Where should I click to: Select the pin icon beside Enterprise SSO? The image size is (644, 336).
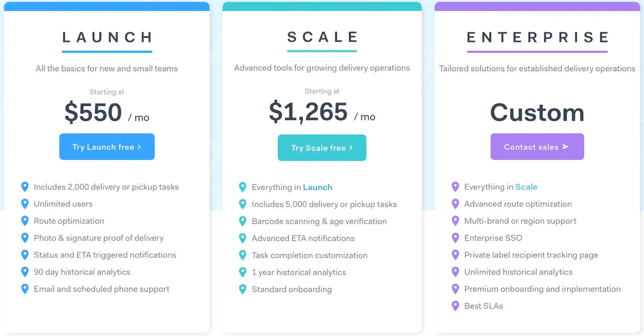[x=456, y=238]
